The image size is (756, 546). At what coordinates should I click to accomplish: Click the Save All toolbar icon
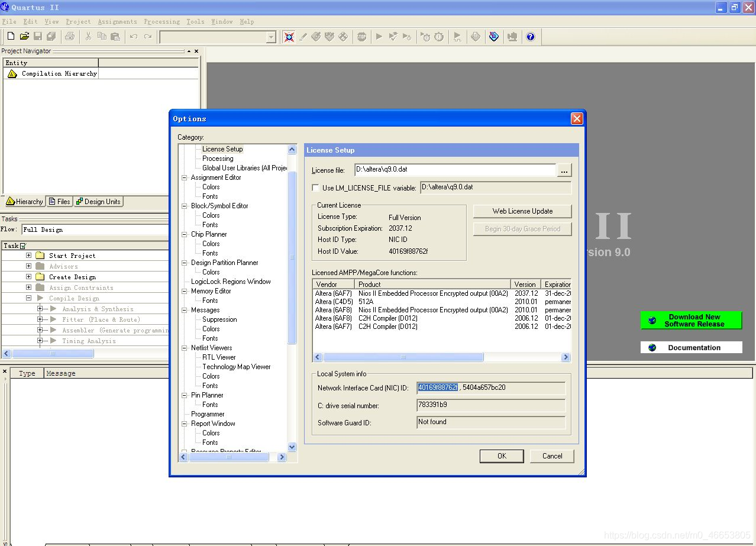click(51, 37)
